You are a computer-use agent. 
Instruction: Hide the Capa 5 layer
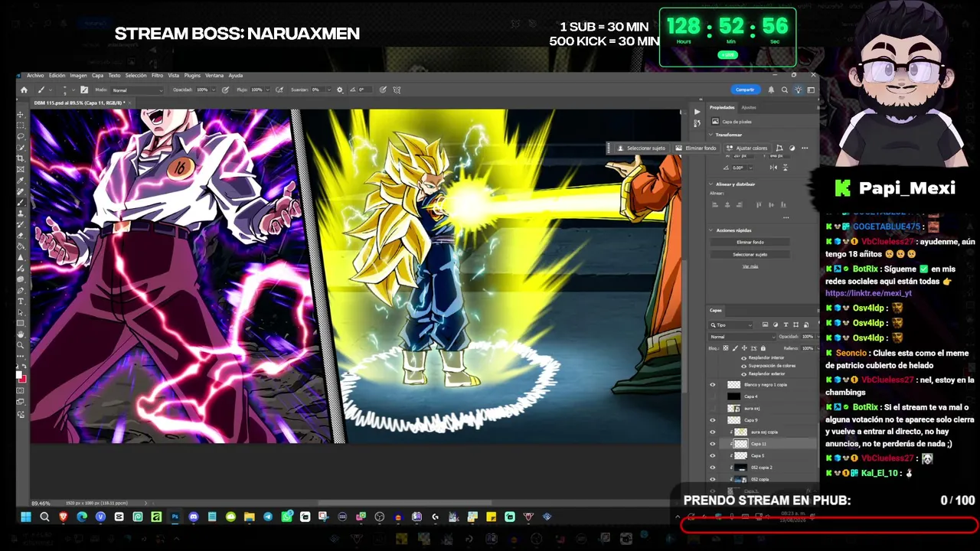point(712,455)
